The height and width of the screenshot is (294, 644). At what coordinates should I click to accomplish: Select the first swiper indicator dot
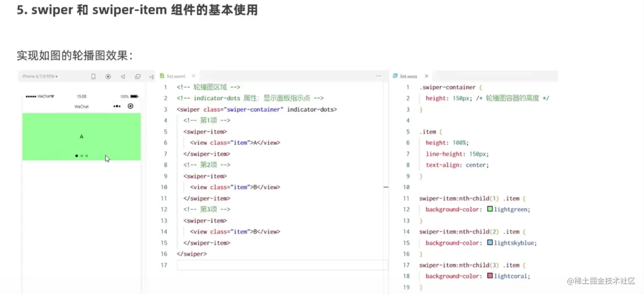click(x=77, y=156)
